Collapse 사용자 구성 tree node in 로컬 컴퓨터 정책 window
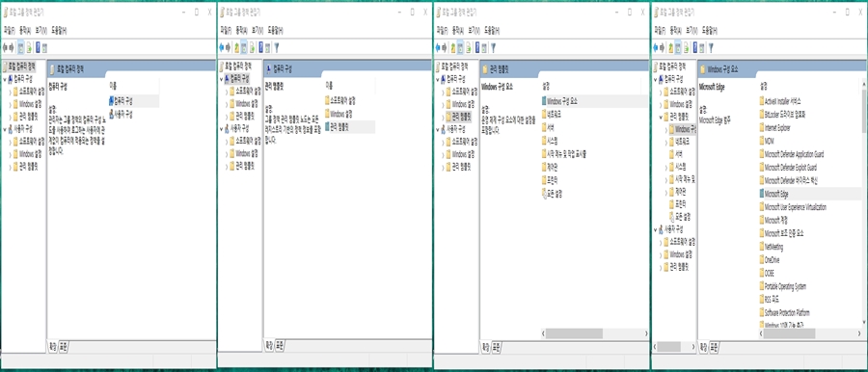The height and width of the screenshot is (372, 868). point(5,129)
